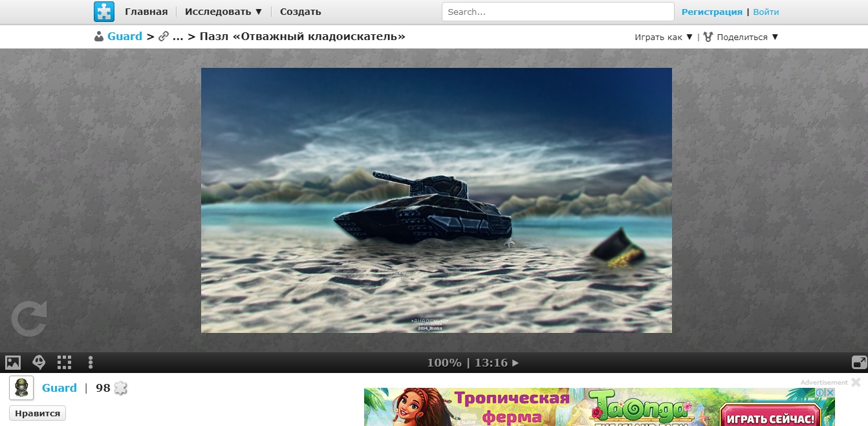Click the chain link icon in the breadcrumb

(x=164, y=37)
